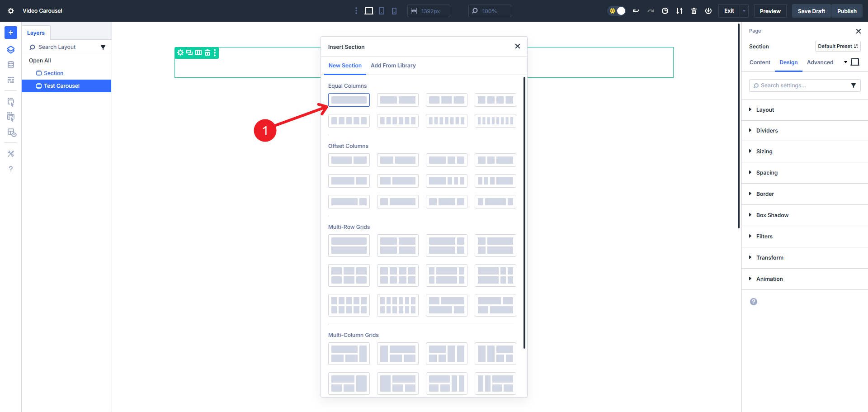This screenshot has height=412, width=868.
Task: Switch to tablet preview mode
Action: [x=381, y=10]
